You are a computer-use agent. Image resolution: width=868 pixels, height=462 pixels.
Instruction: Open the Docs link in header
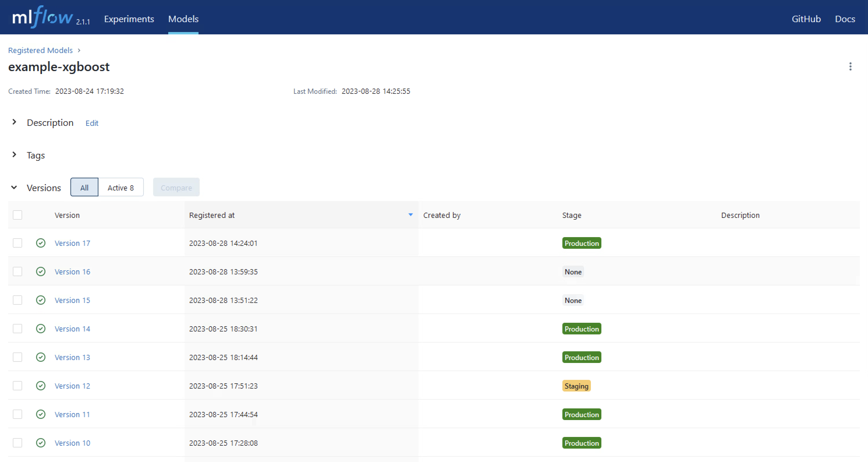click(x=845, y=19)
